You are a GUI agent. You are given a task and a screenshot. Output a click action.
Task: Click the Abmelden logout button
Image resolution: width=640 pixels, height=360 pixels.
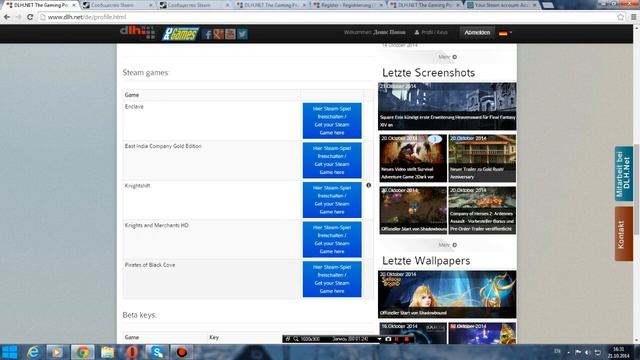tap(477, 33)
